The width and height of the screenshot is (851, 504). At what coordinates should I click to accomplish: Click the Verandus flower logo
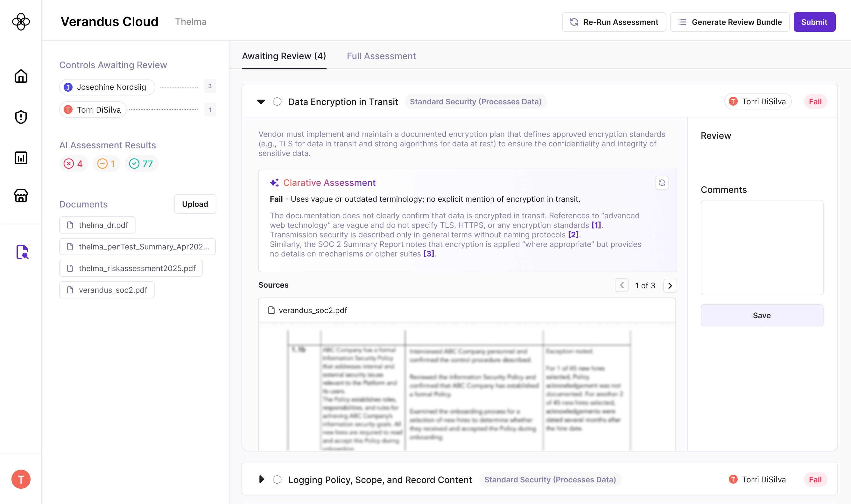pyautogui.click(x=21, y=22)
